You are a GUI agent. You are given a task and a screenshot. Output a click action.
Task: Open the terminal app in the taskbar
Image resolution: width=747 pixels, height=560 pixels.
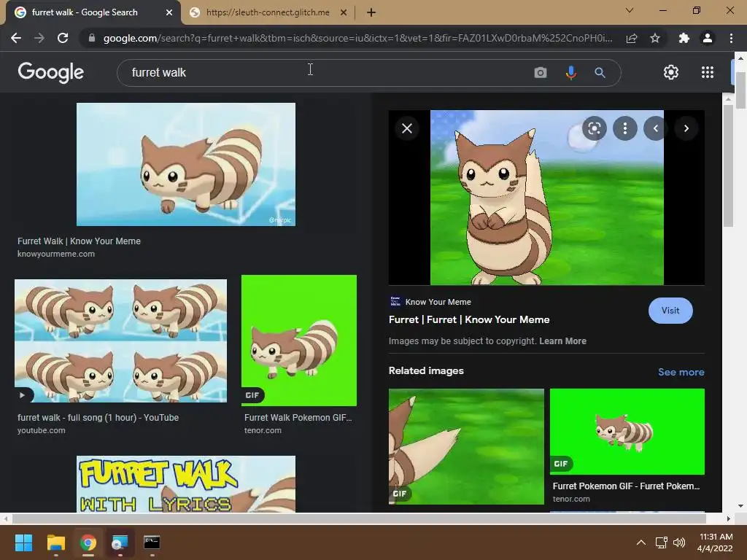tap(152, 542)
